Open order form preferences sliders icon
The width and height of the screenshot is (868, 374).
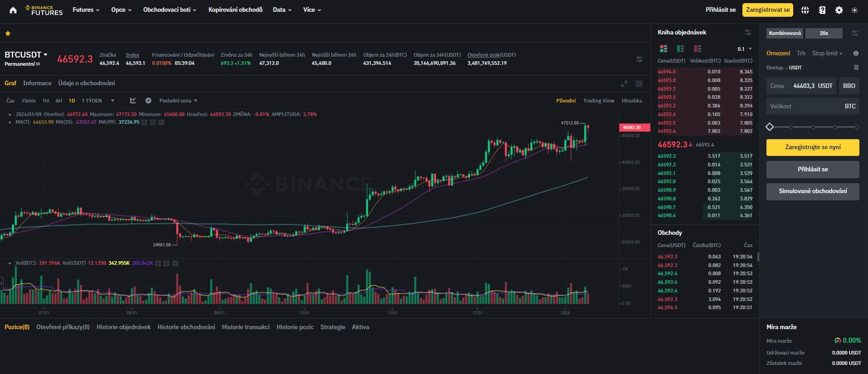click(855, 33)
